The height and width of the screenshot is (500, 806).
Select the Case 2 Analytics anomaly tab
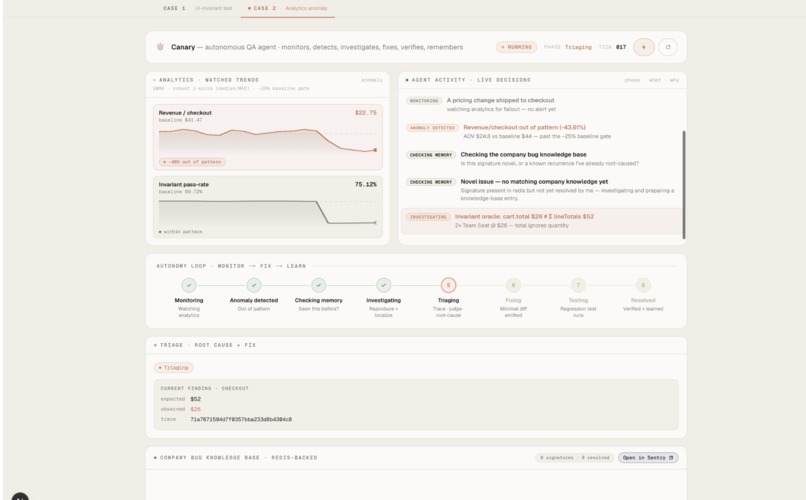pyautogui.click(x=287, y=8)
